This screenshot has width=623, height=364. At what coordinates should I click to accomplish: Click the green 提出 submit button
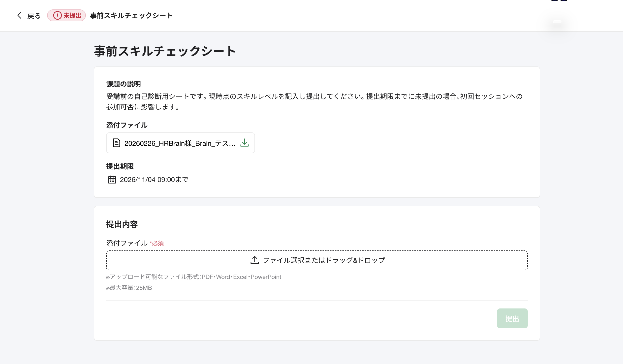click(512, 318)
